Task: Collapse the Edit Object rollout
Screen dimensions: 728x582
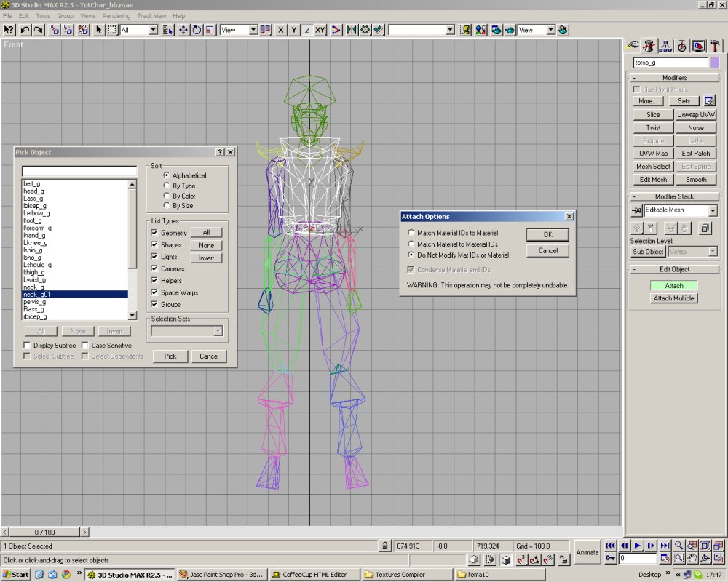Action: [x=674, y=270]
